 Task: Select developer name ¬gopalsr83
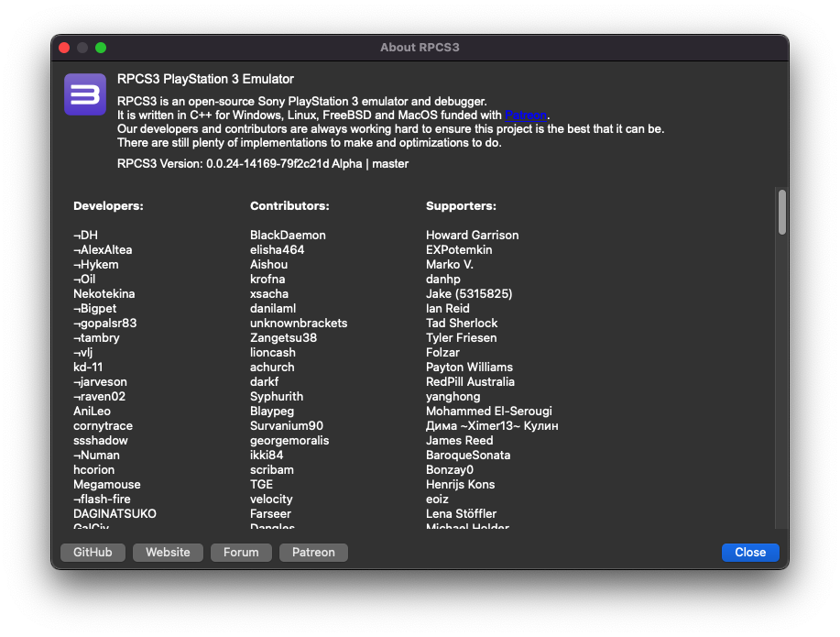[x=105, y=324]
